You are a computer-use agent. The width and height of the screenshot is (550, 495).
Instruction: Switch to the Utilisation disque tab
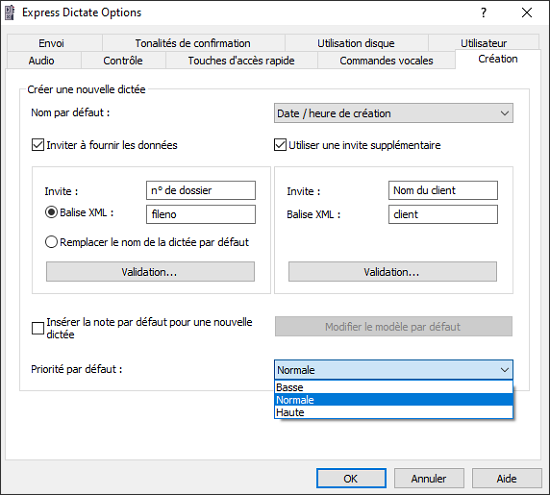pos(356,43)
